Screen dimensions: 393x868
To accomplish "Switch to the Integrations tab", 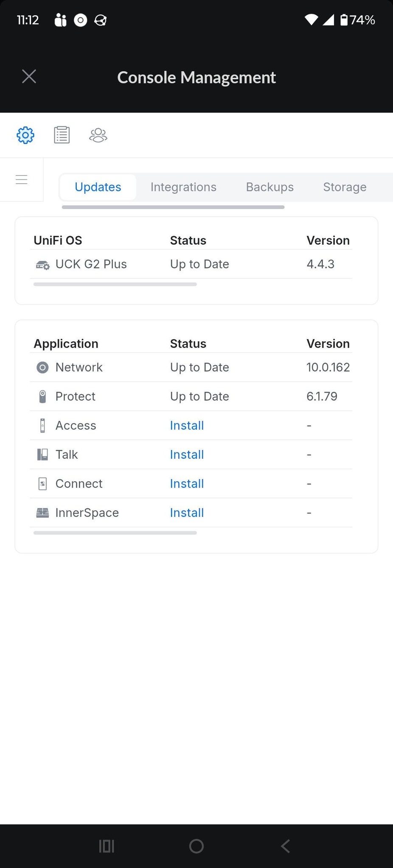I will (183, 187).
